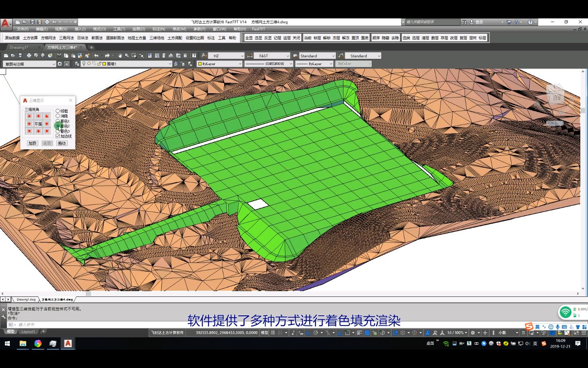The width and height of the screenshot is (588, 368).
Task: Click the Cut scissors icon
Action: [x=59, y=56]
